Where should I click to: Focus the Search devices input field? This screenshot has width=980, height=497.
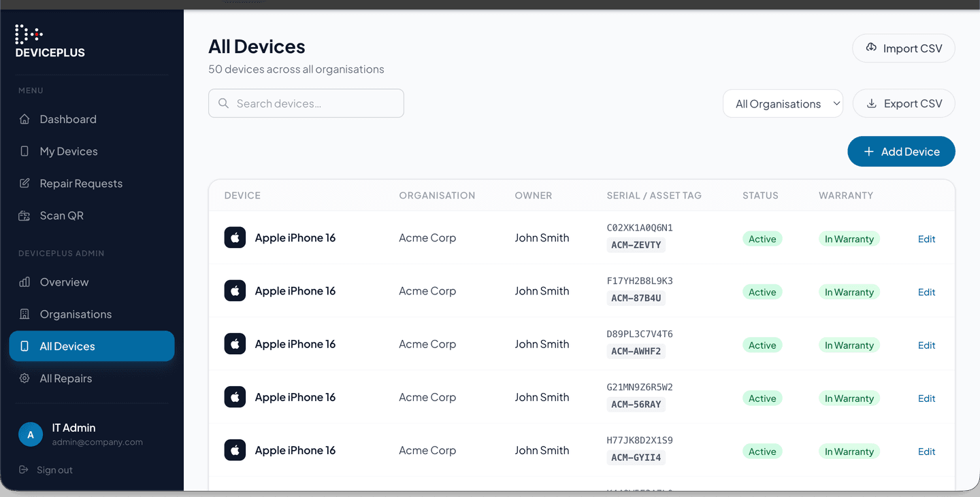pos(306,103)
